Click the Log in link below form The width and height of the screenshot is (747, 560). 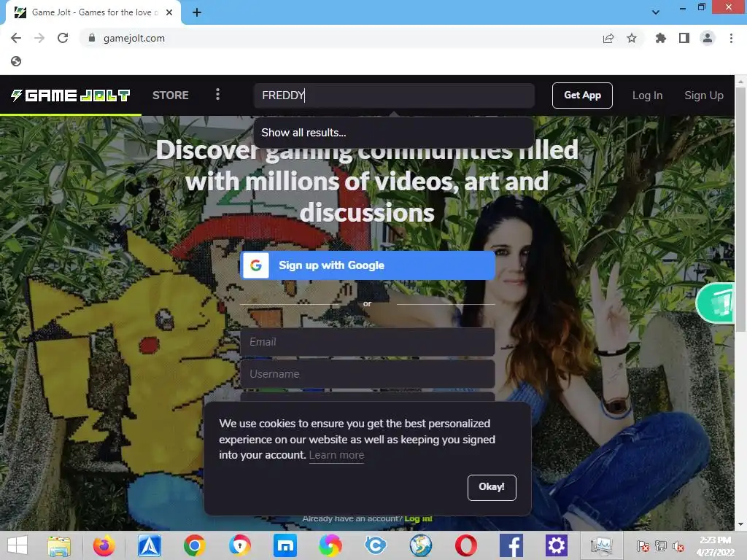click(418, 518)
